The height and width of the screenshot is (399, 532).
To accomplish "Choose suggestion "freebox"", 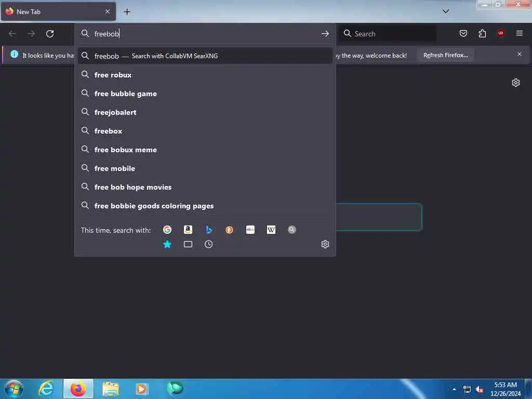I will pyautogui.click(x=205, y=131).
